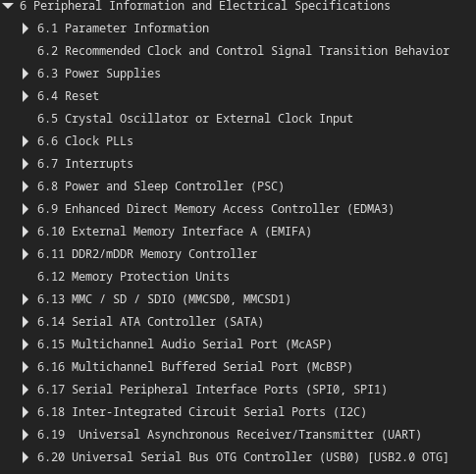Screen dimensions: 476x474
Task: Collapse section 6 Peripheral Information and Electrical Specifications
Action: [7, 6]
